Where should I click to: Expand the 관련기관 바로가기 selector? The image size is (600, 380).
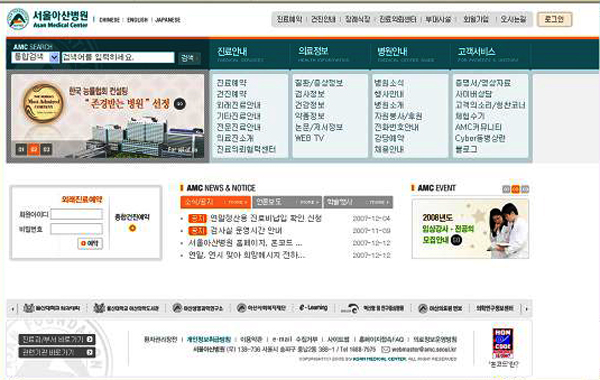point(57,352)
